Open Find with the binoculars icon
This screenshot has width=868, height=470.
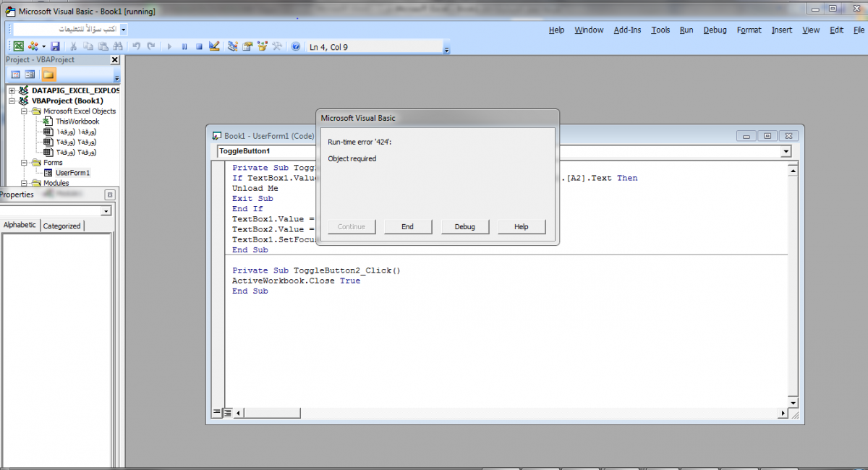117,46
